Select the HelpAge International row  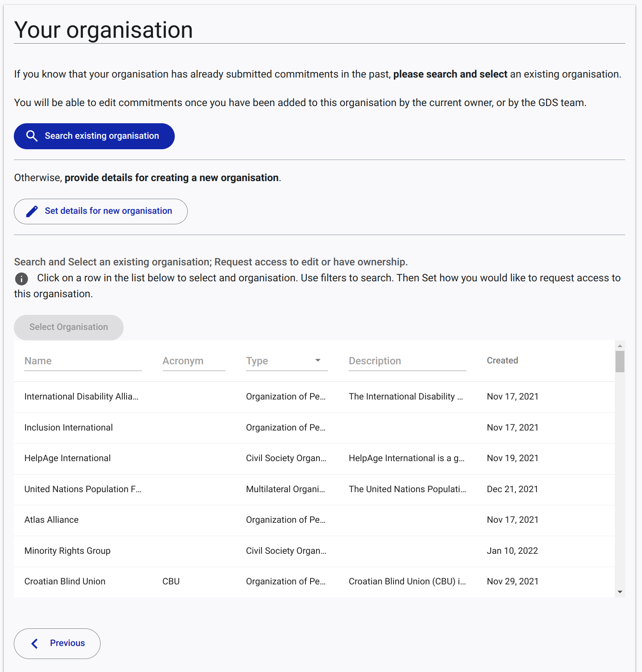(x=314, y=459)
